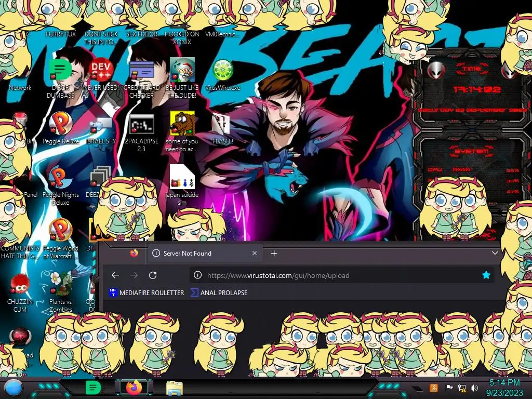Viewport: 532px width, 399px height.
Task: Click the orange Java tray icon
Action: 433,388
